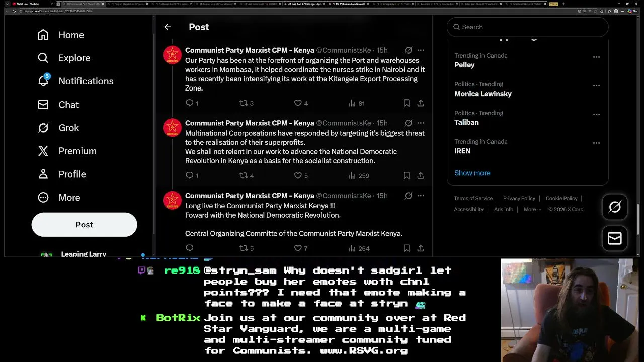Image resolution: width=644 pixels, height=362 pixels.
Task: Bookmark the Long live post
Action: pyautogui.click(x=406, y=248)
